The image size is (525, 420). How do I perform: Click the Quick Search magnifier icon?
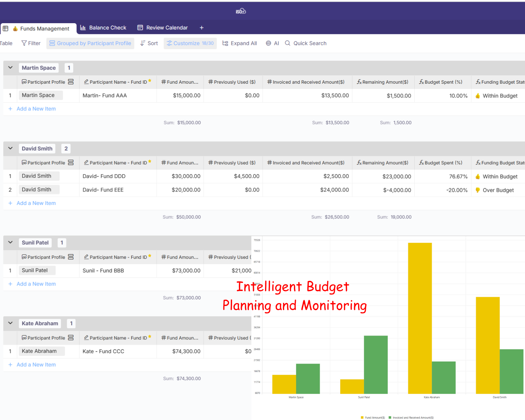tap(288, 43)
